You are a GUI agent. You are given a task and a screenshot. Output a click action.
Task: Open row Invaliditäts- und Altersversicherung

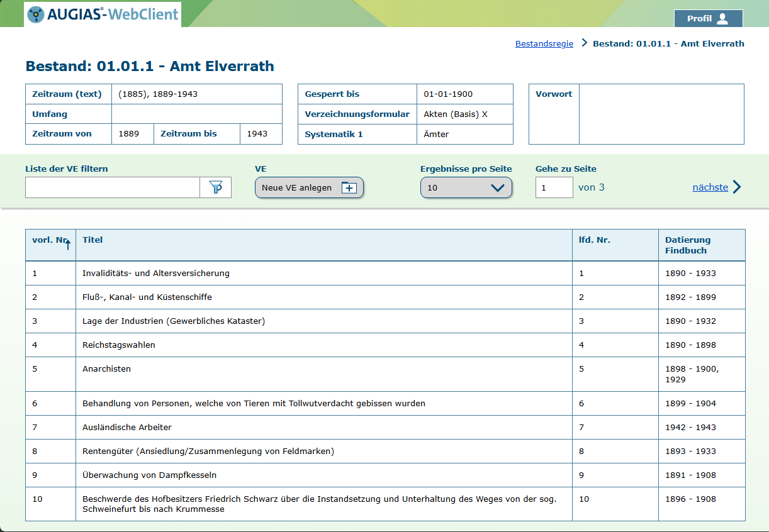click(385, 274)
